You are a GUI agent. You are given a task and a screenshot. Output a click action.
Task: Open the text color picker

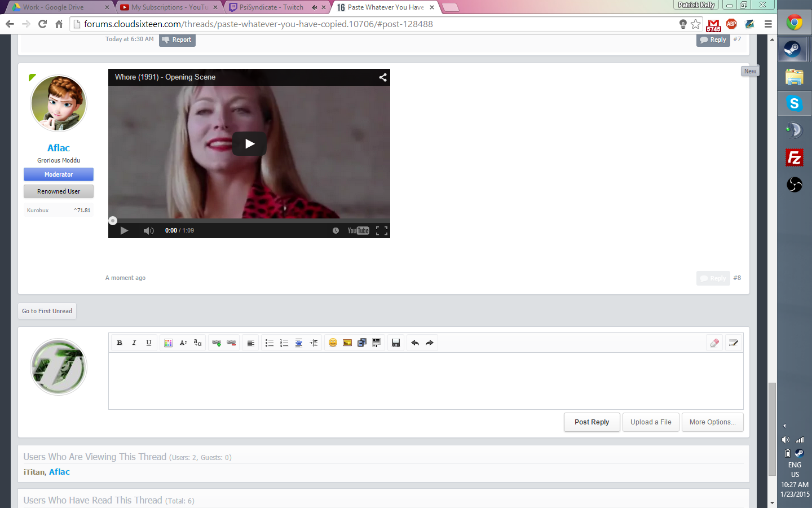coord(168,343)
